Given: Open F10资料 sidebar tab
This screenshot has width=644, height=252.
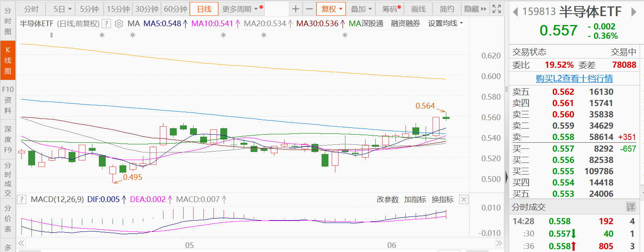Looking at the screenshot, I should (x=8, y=100).
